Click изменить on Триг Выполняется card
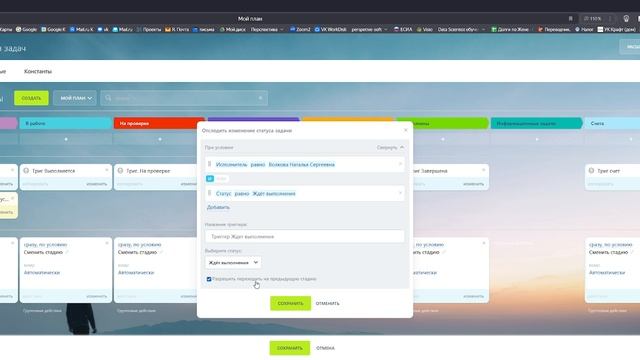 click(x=96, y=184)
